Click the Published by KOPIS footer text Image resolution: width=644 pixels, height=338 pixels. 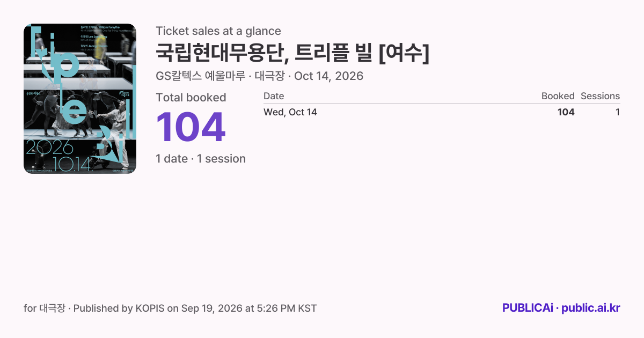coord(195,308)
